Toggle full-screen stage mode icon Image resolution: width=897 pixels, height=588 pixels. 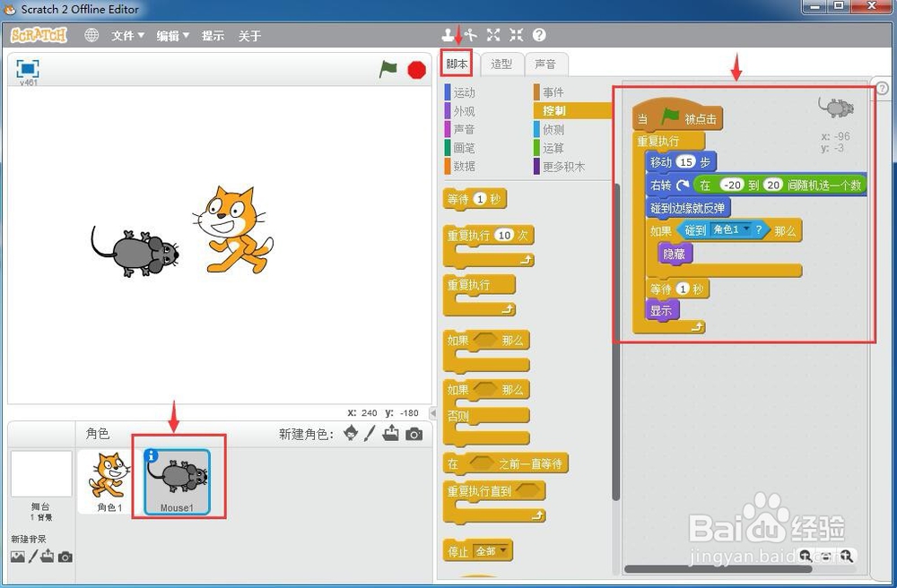tap(28, 69)
